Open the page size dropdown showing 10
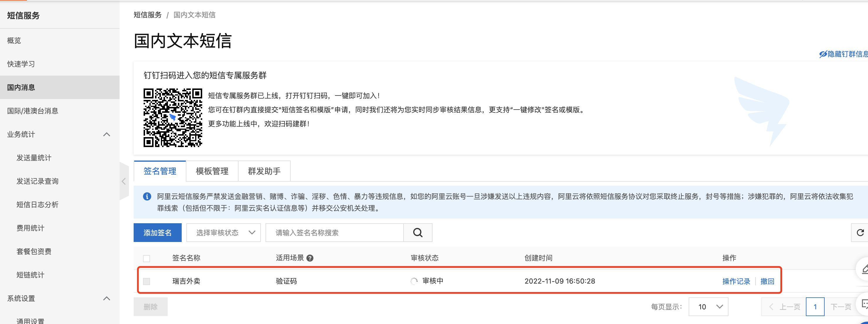This screenshot has height=324, width=868. click(708, 306)
